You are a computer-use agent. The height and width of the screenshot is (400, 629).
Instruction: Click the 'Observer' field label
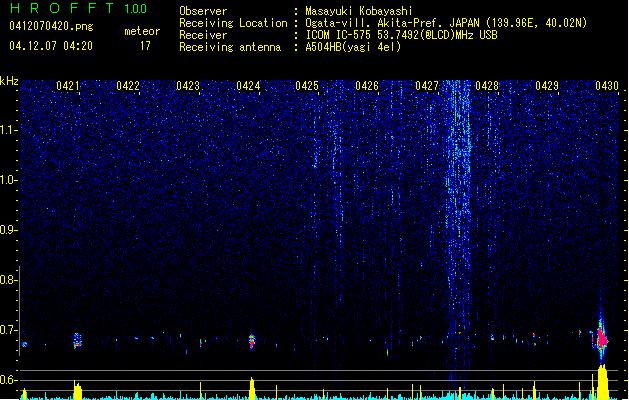203,11
